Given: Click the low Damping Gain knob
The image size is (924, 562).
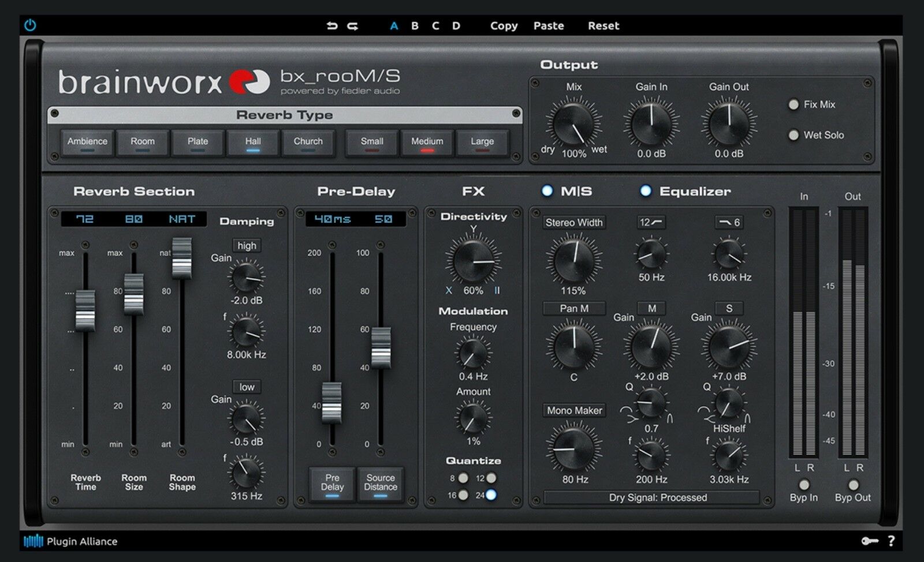Looking at the screenshot, I should coord(246,418).
